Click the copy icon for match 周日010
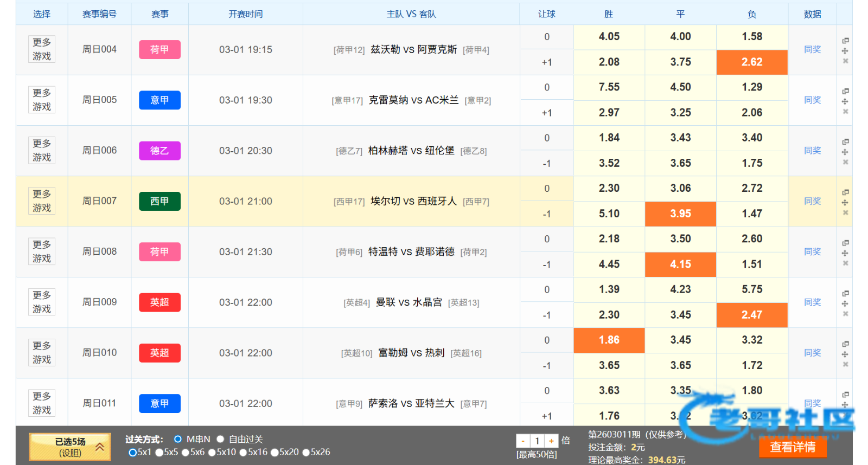This screenshot has height=465, width=868. point(845,344)
